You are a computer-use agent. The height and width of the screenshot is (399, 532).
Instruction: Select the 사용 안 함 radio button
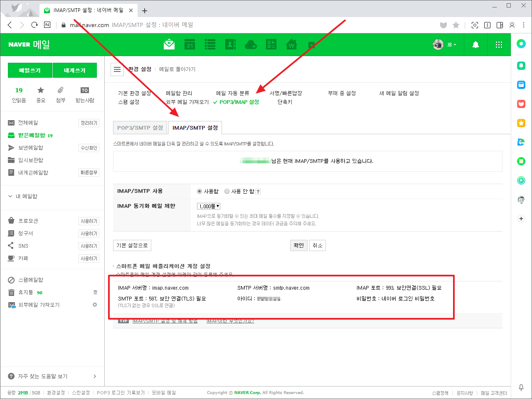[x=227, y=191]
